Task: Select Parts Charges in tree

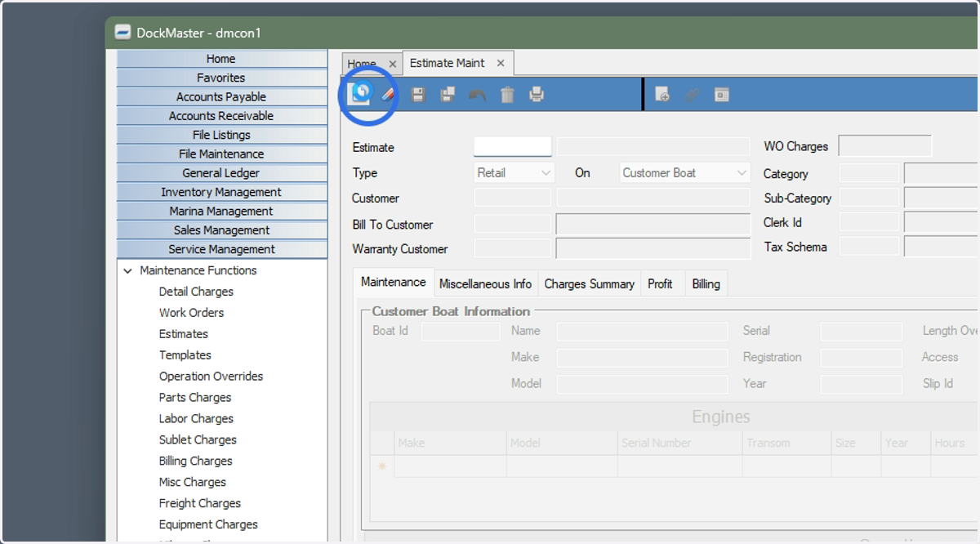Action: tap(195, 398)
